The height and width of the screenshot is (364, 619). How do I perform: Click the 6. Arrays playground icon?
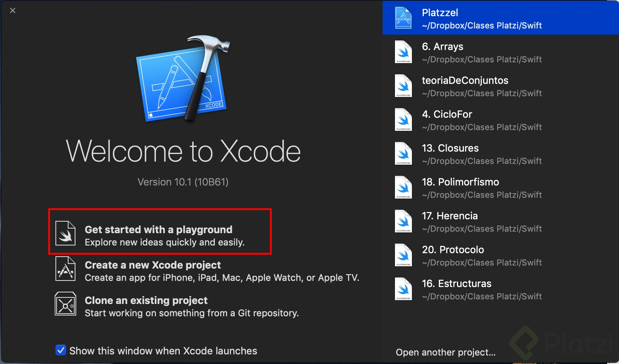pos(403,52)
